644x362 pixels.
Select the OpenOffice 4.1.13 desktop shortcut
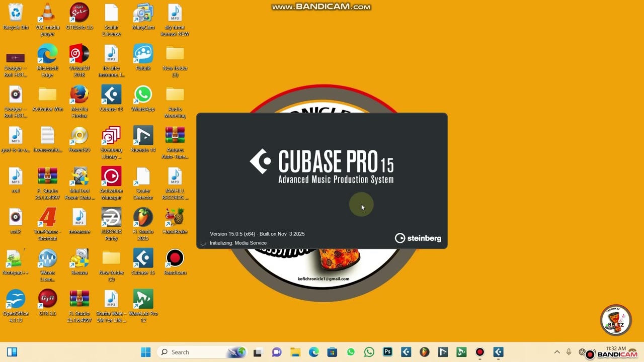tap(16, 306)
